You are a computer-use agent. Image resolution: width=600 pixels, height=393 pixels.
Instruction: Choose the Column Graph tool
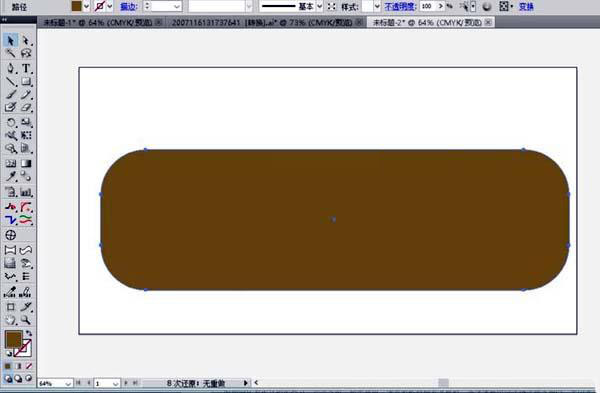[x=26, y=192]
